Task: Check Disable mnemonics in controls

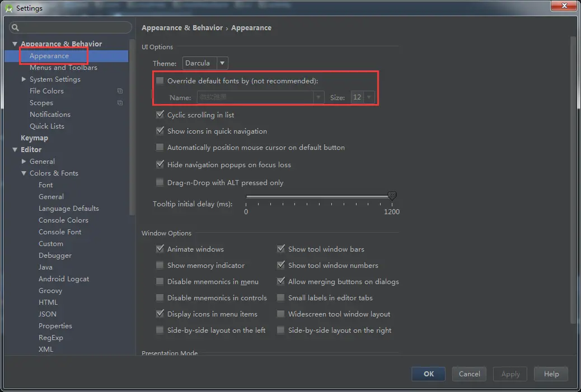Action: click(160, 297)
